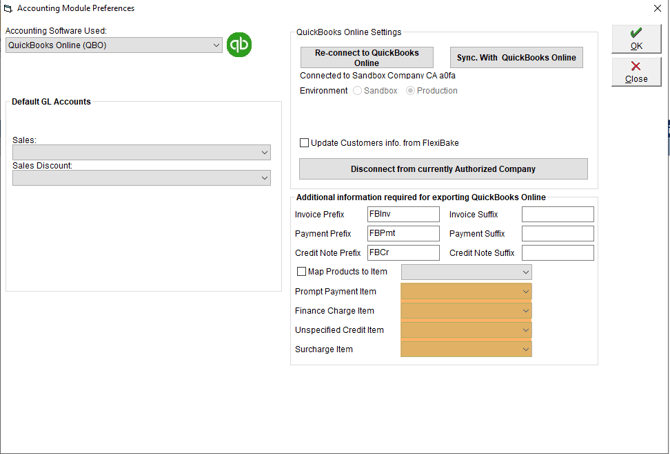Image resolution: width=670 pixels, height=454 pixels.
Task: Click the Invoice Prefix input field
Action: click(403, 214)
